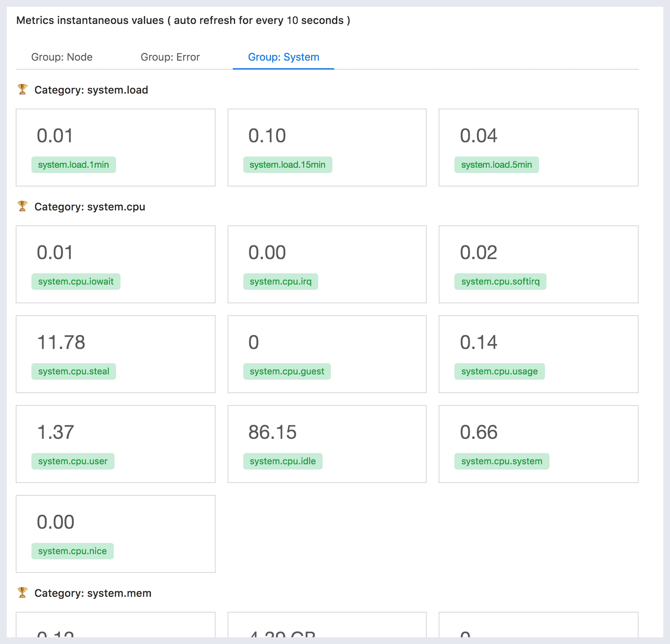Click the system.cpu.system label
Screen dimensions: 670x644
coord(502,461)
